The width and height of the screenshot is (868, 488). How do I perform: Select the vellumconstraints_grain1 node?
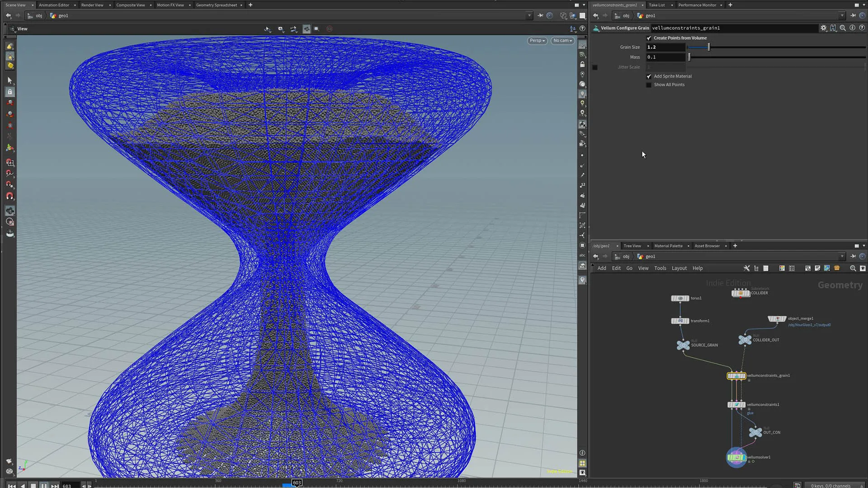(x=736, y=375)
